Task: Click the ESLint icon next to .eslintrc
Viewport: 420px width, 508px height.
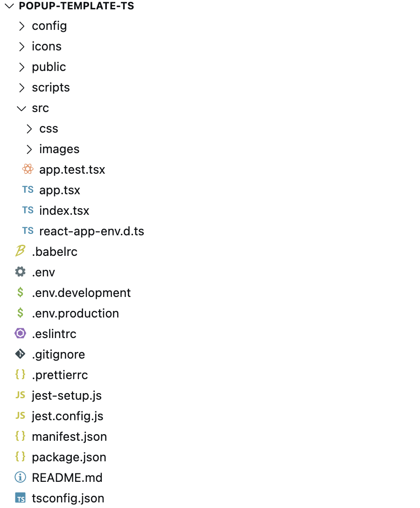Action: point(20,333)
